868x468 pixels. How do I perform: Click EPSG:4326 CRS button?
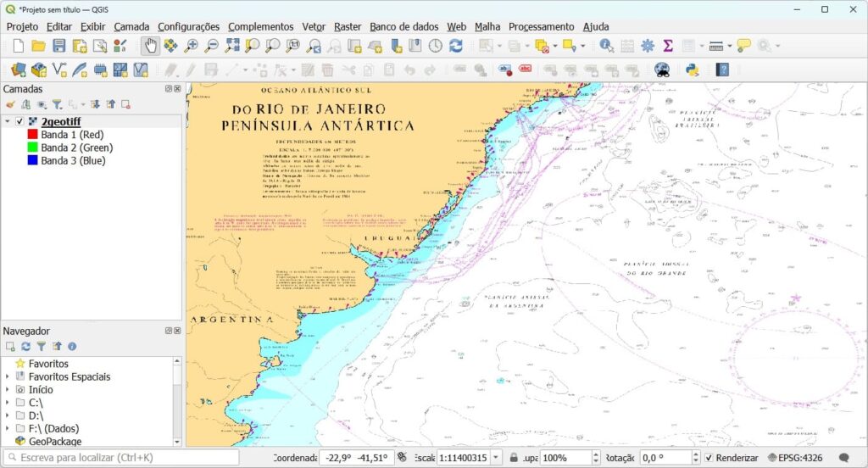pyautogui.click(x=795, y=458)
